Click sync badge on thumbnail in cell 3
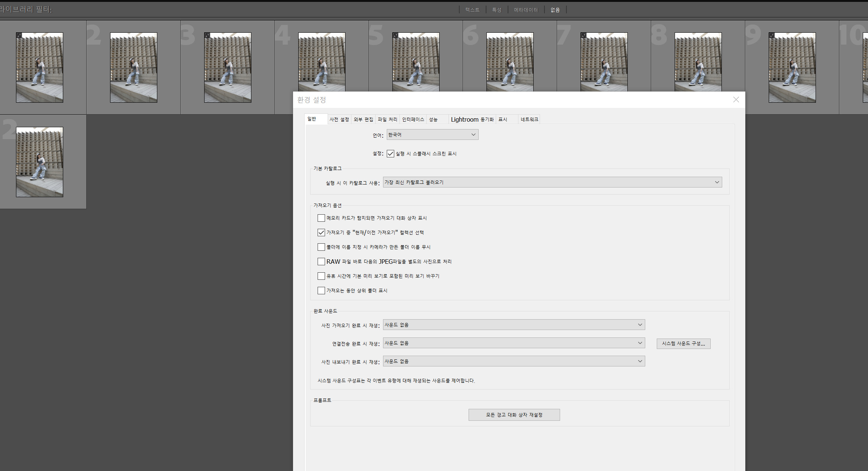The image size is (868, 471). pos(207,35)
